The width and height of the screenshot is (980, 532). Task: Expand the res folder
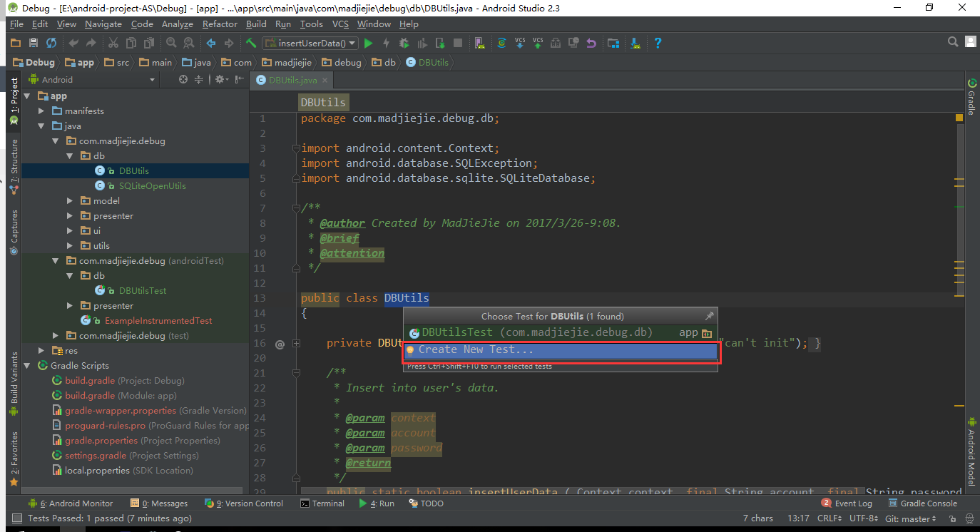click(x=41, y=351)
